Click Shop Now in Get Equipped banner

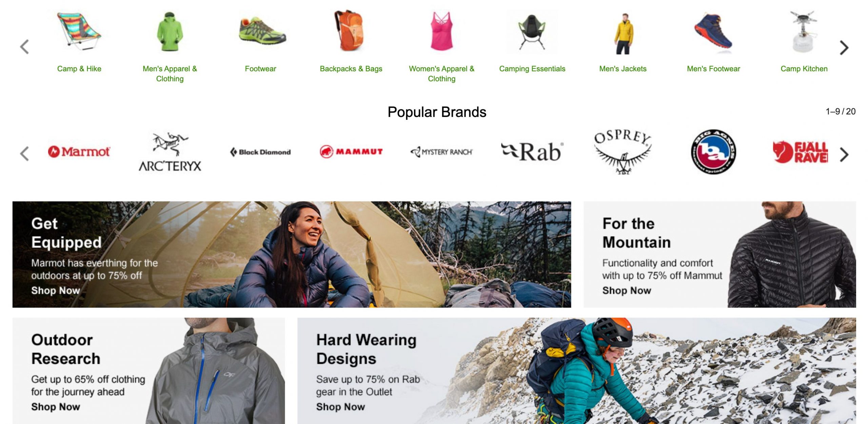56,291
